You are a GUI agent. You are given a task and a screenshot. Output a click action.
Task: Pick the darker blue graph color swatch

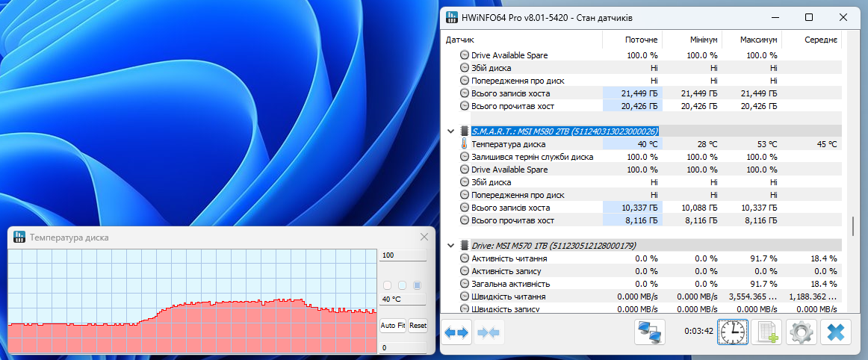pos(418,285)
